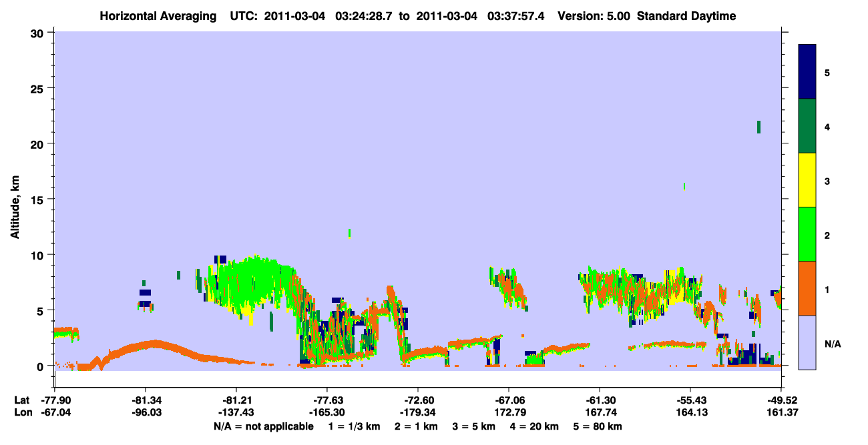The width and height of the screenshot is (868, 445).
Task: Click the 'Lat' row label
Action: pyautogui.click(x=21, y=400)
